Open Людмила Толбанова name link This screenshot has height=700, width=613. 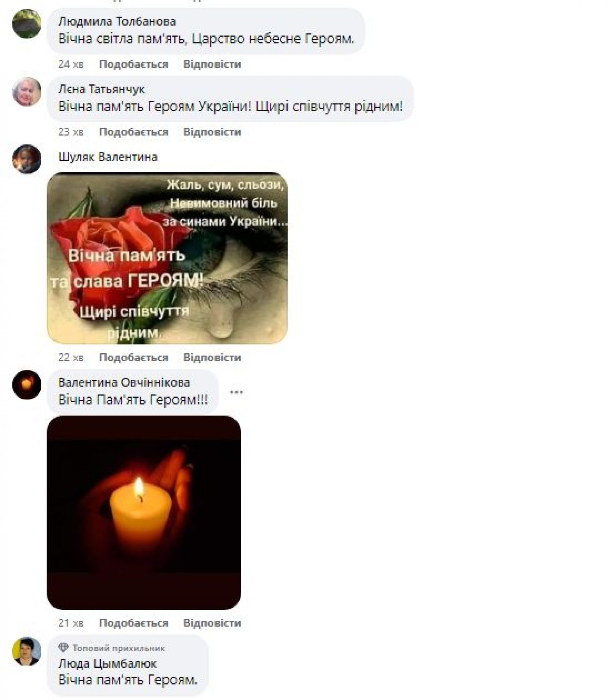(x=117, y=21)
